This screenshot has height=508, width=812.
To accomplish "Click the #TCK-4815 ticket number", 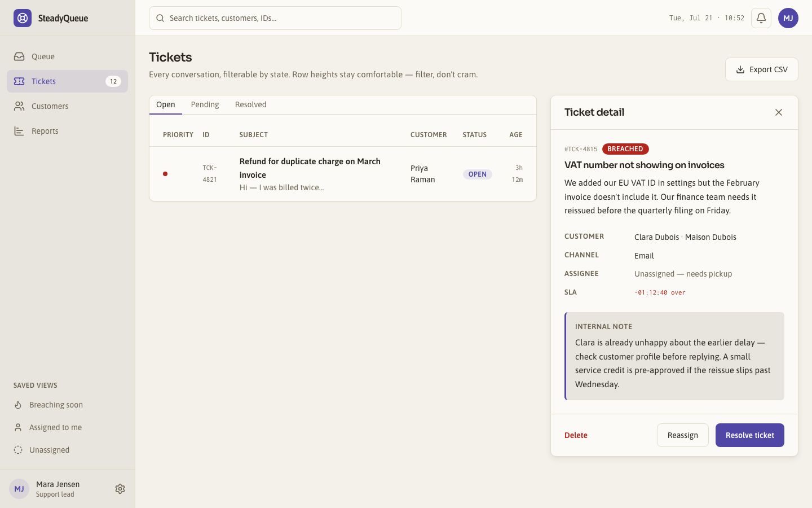I will 581,149.
